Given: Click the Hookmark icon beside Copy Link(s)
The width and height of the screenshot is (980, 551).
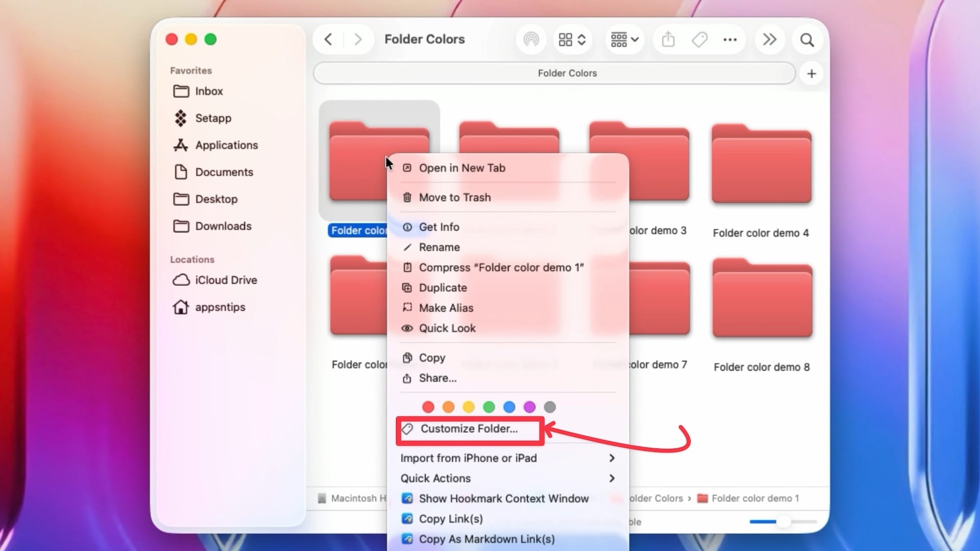Looking at the screenshot, I should [x=407, y=518].
